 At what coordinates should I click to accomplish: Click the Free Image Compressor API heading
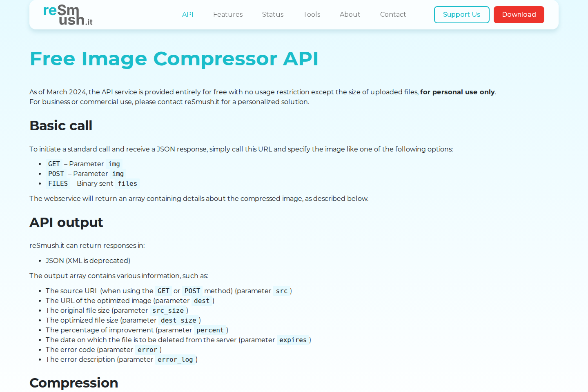pos(174,59)
